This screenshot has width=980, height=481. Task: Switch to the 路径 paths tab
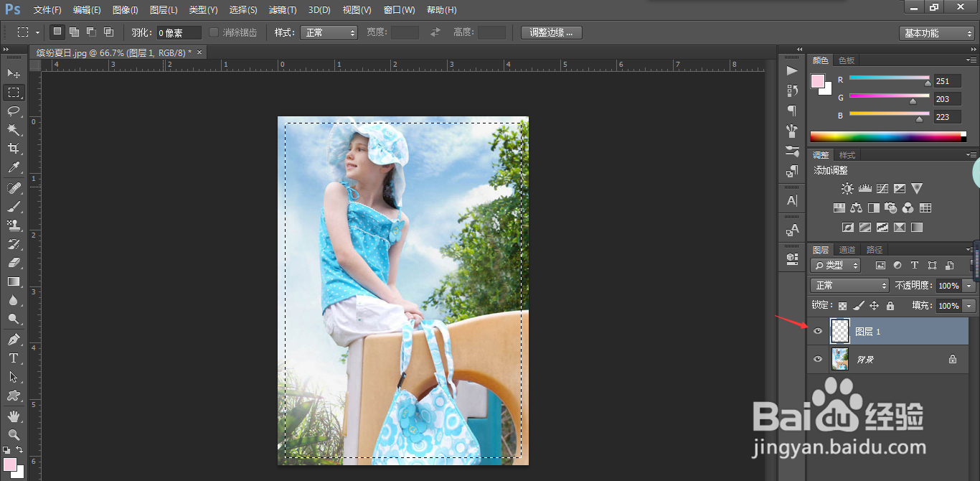point(875,250)
